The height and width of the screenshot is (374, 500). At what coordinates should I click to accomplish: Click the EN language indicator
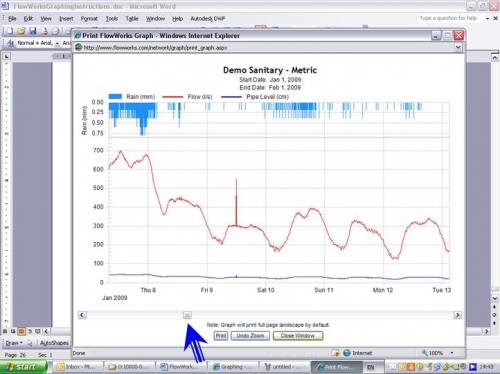tap(370, 367)
